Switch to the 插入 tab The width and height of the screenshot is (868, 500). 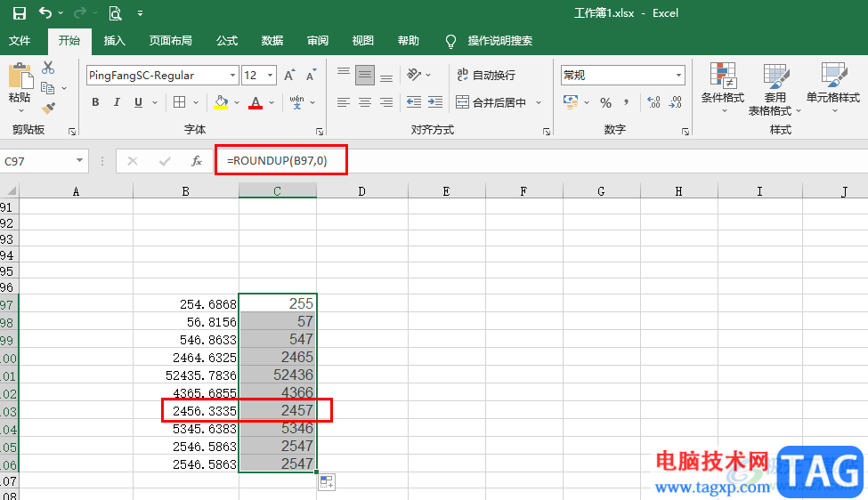(x=115, y=40)
